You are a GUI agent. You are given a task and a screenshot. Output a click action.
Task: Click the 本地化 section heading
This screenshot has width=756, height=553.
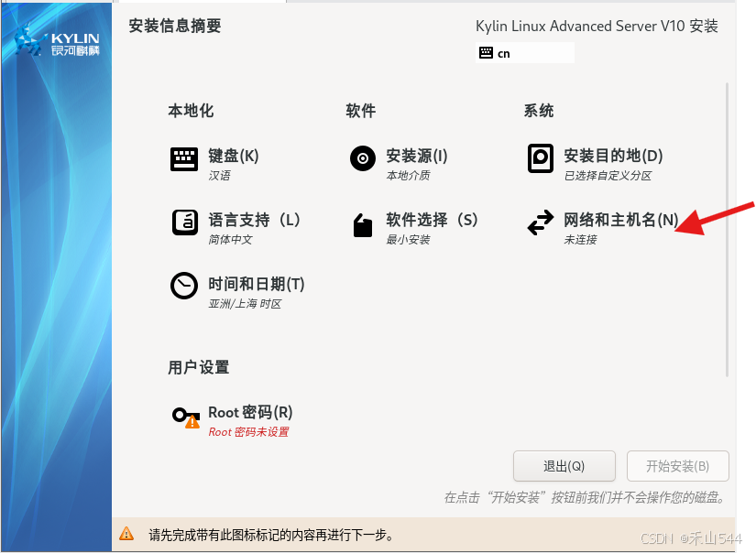191,111
